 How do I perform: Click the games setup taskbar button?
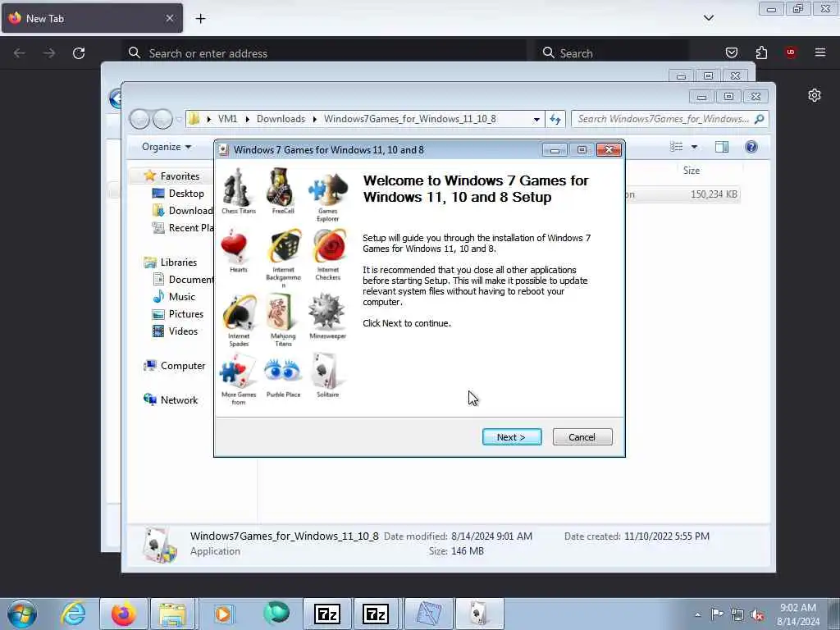click(x=479, y=614)
